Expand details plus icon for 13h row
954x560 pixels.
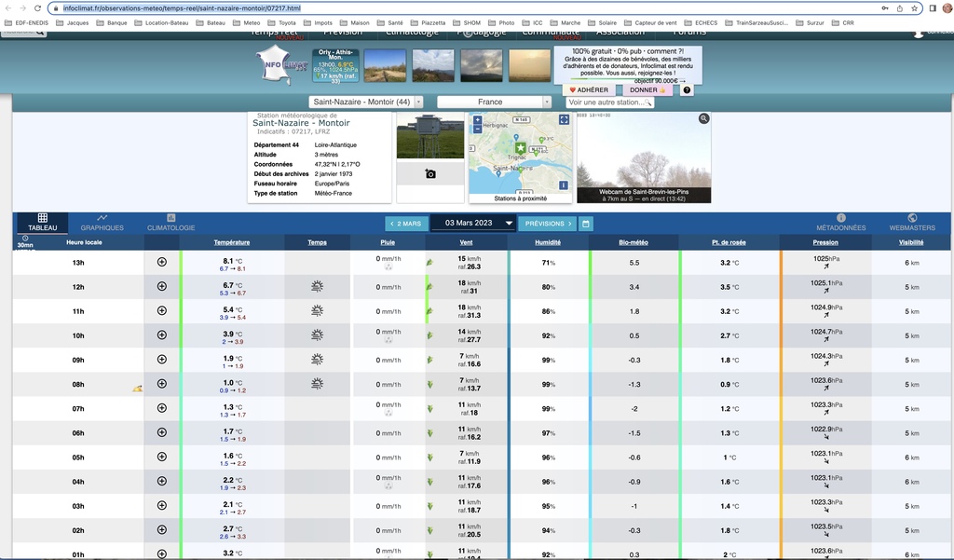click(162, 262)
